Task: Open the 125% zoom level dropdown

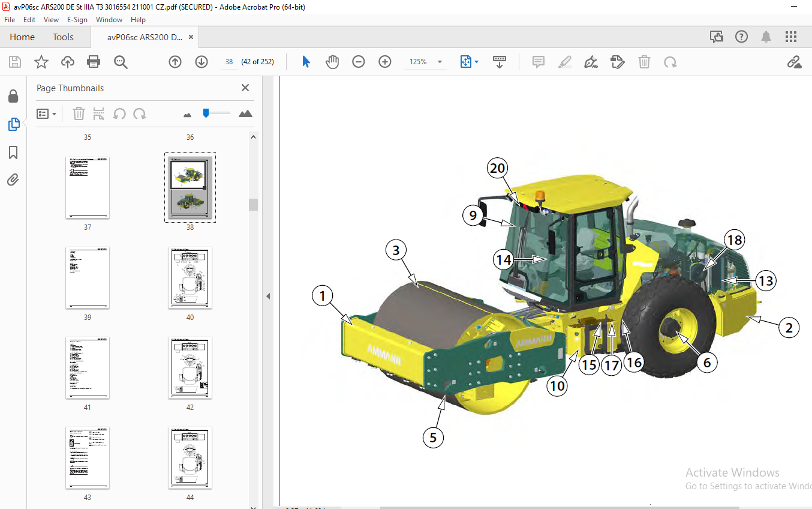Action: pos(440,62)
